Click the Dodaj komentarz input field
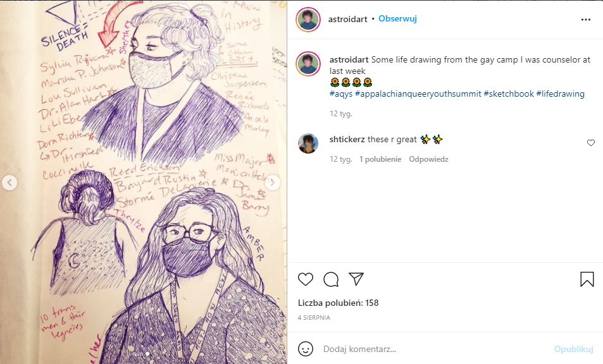The height and width of the screenshot is (364, 603). tap(435, 349)
